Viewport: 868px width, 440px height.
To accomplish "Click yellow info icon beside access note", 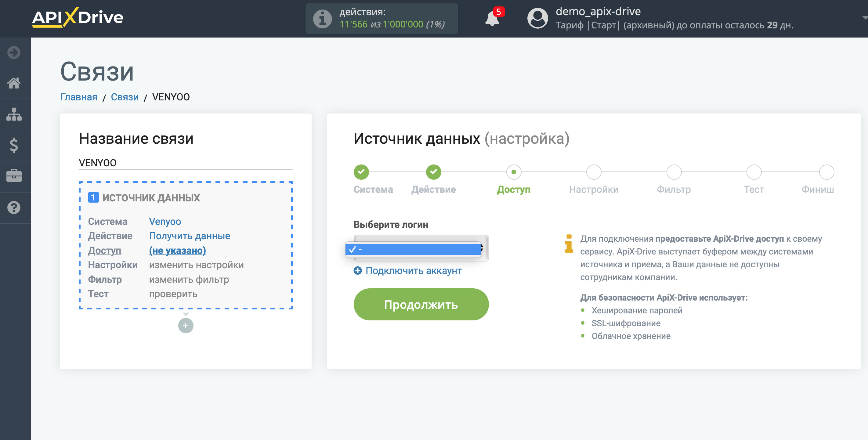I will (569, 243).
